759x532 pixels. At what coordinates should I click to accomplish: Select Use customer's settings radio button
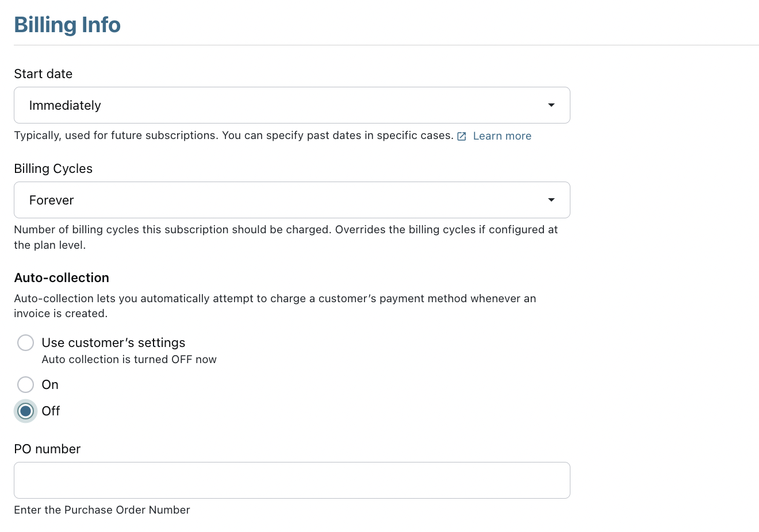coord(25,342)
